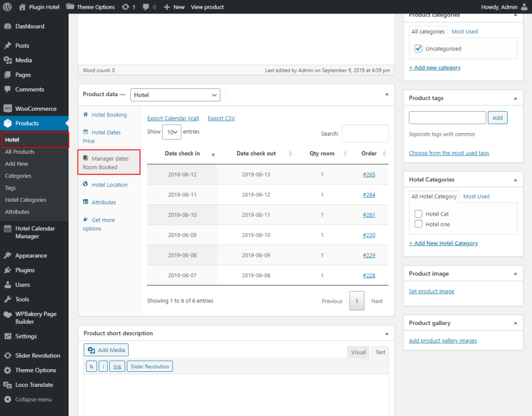Open Plugin Hotel home icon

coord(22,7)
